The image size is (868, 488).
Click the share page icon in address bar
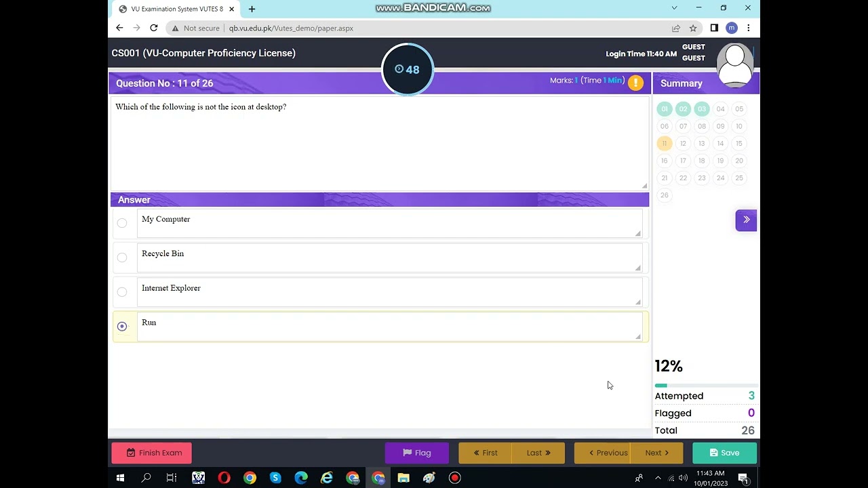pos(676,28)
